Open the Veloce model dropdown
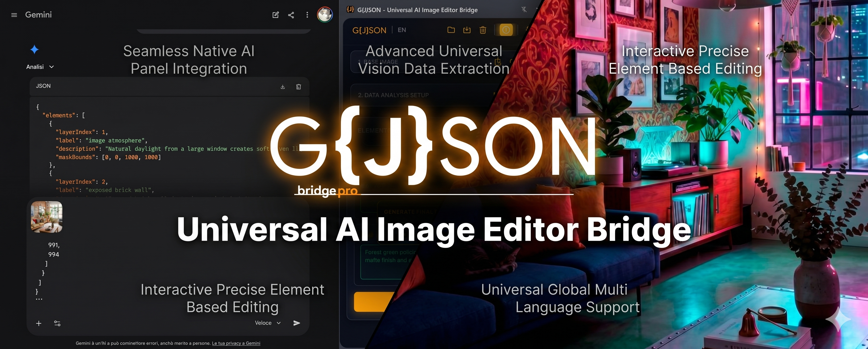Viewport: 868px width, 349px height. 268,323
